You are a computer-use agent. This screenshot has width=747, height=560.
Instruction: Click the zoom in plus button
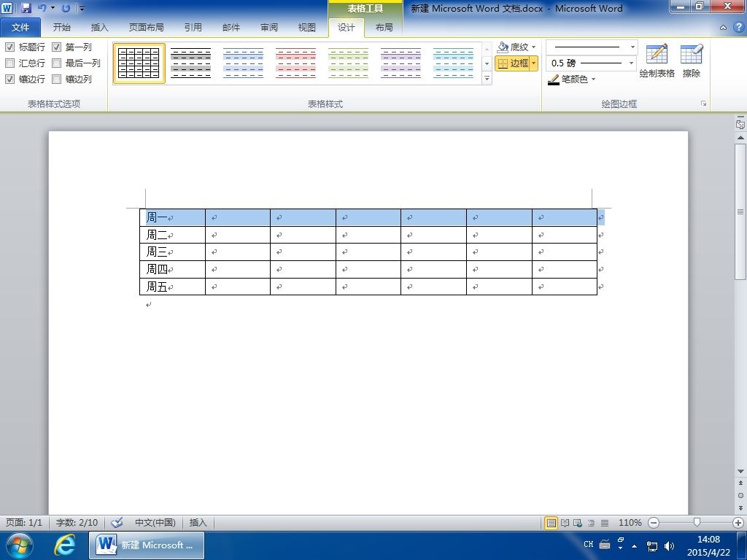(x=738, y=523)
